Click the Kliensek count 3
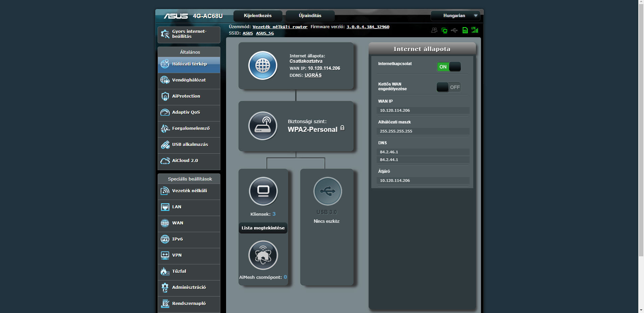The height and width of the screenshot is (313, 644). click(x=274, y=214)
